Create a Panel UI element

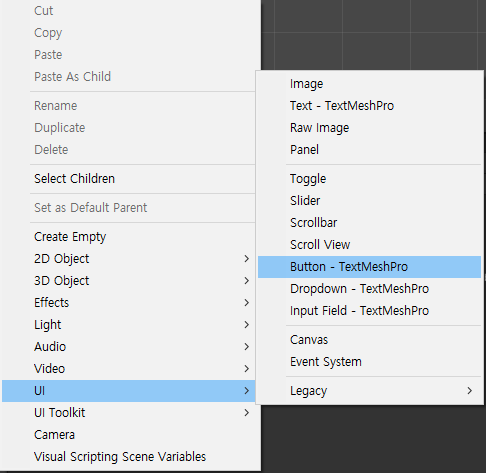click(369, 150)
